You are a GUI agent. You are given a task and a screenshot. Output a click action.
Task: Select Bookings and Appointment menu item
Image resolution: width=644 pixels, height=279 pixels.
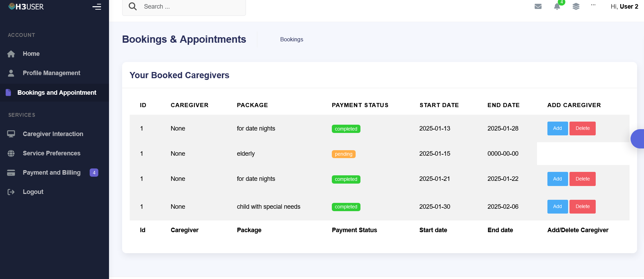point(57,93)
